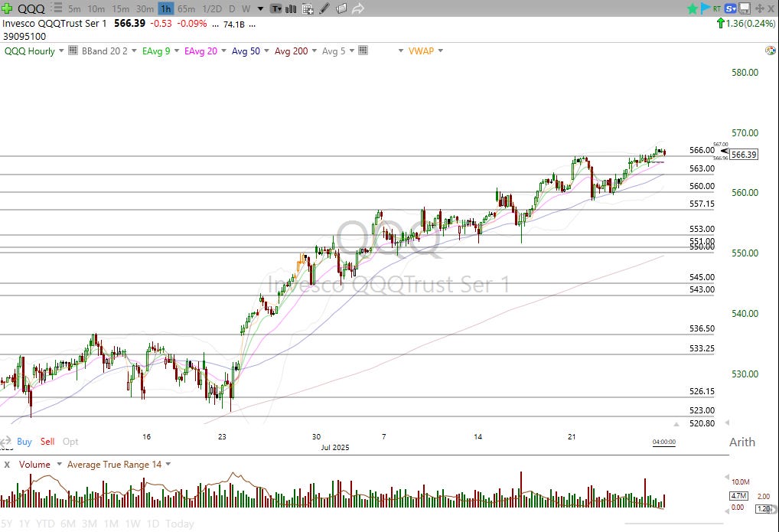
Task: Click the add-indicator grid plus icon
Action: pyautogui.click(x=308, y=9)
